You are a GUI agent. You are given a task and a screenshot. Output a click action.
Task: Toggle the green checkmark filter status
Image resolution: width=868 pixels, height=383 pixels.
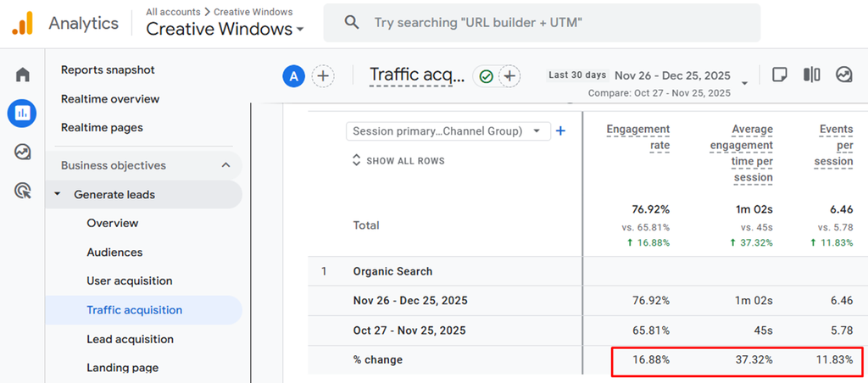[x=486, y=76]
